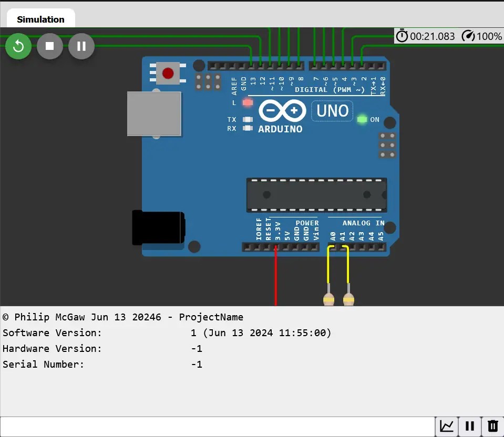Click 'Hardware Version:' serial output line
The image size is (504, 437).
pos(52,349)
